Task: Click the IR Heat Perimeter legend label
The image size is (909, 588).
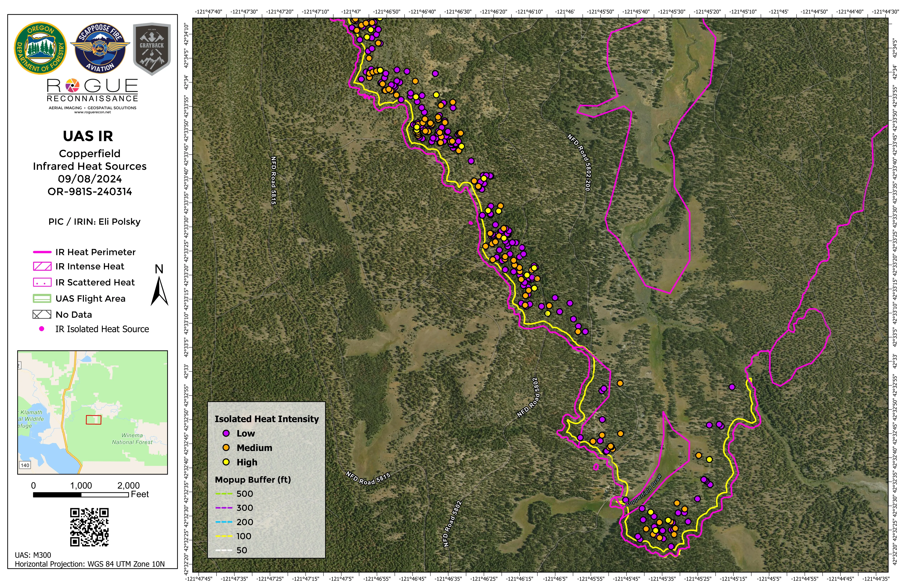Action: [x=96, y=252]
